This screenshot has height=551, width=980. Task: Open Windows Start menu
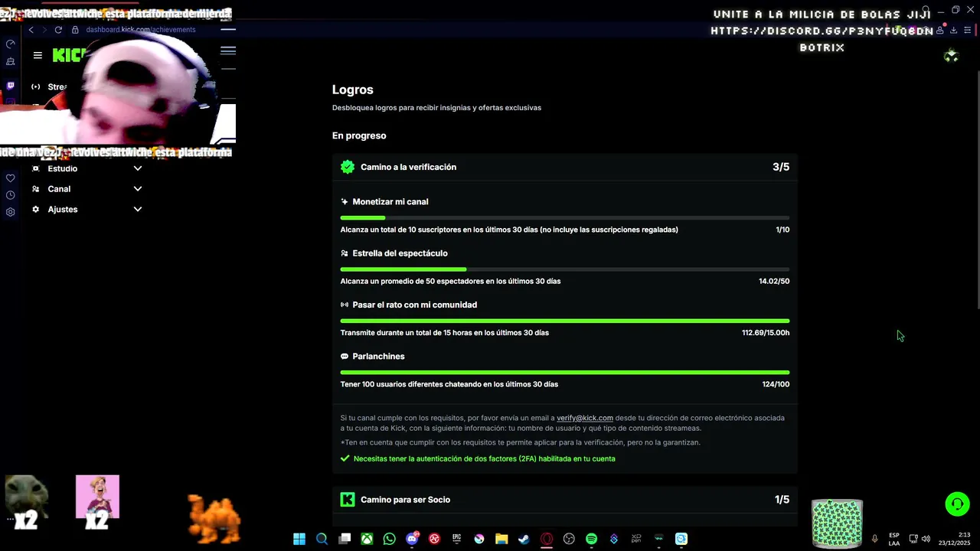tap(299, 539)
